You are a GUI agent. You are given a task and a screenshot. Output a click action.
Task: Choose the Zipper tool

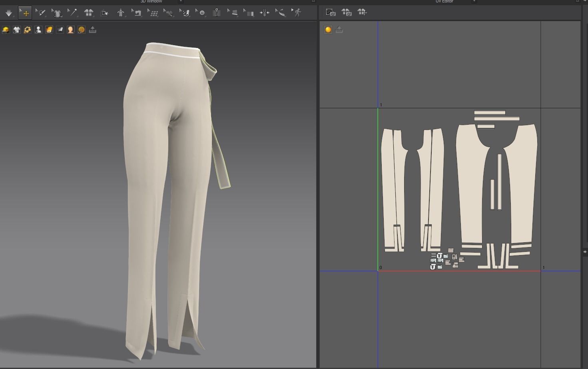coord(217,13)
